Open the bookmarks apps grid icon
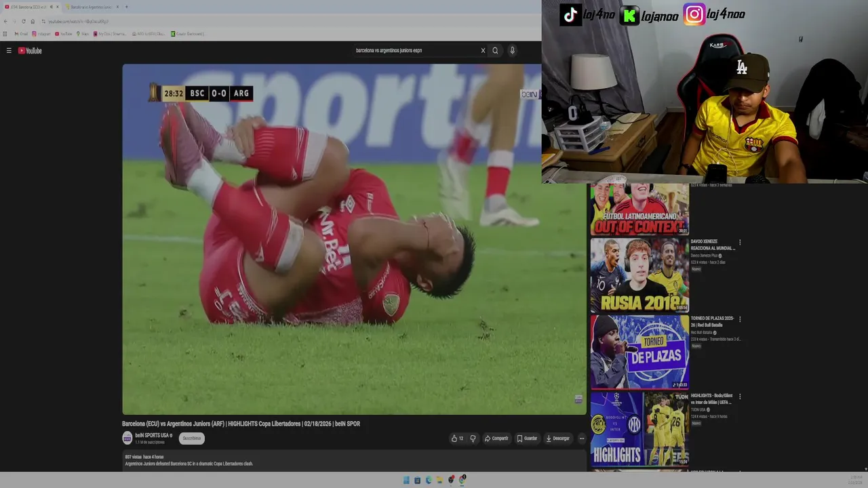 point(5,34)
